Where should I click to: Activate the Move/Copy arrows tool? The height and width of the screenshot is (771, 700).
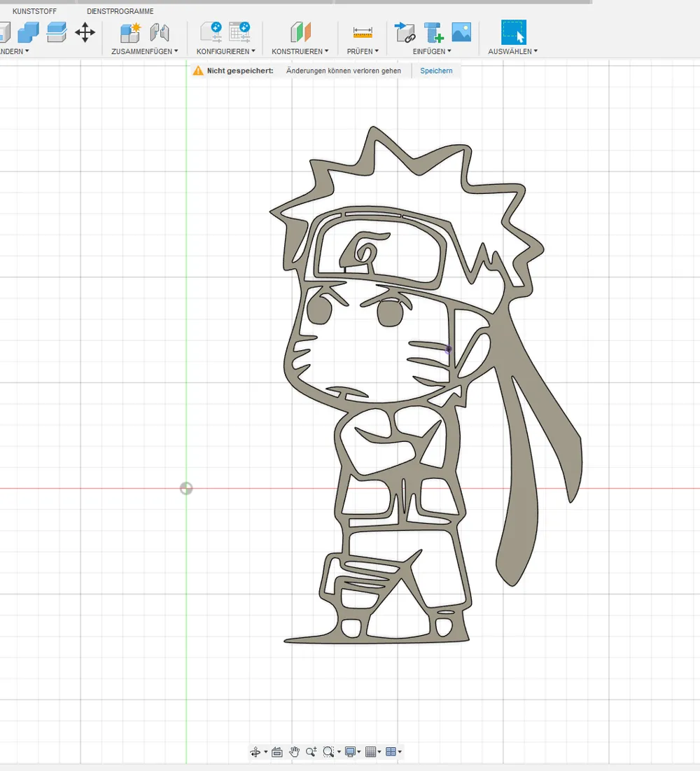tap(85, 32)
